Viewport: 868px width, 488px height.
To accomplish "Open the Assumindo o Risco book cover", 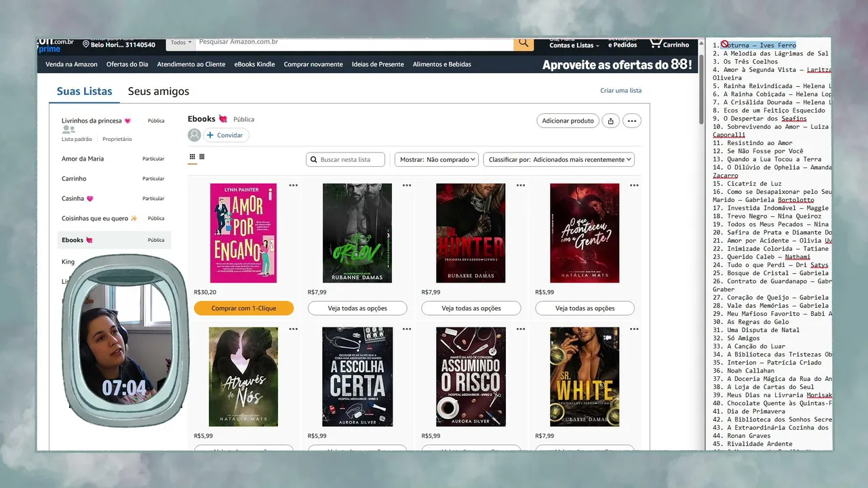I will coord(471,377).
